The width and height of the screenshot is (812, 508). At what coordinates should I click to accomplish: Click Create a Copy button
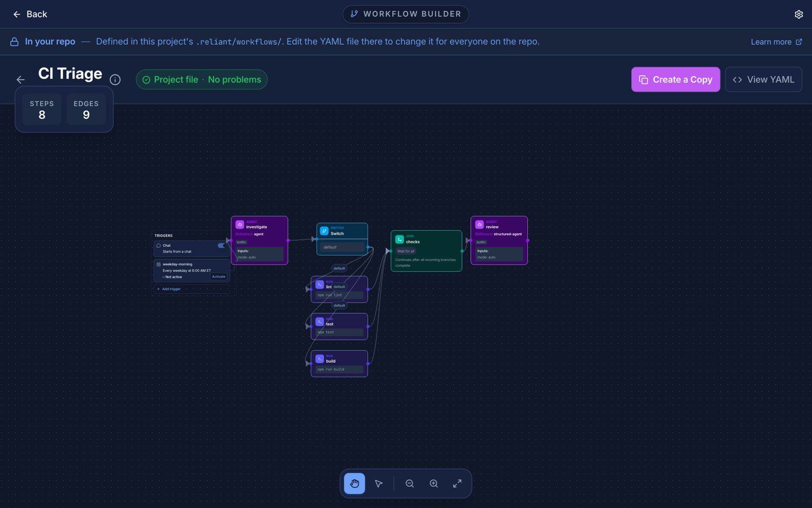(x=675, y=80)
